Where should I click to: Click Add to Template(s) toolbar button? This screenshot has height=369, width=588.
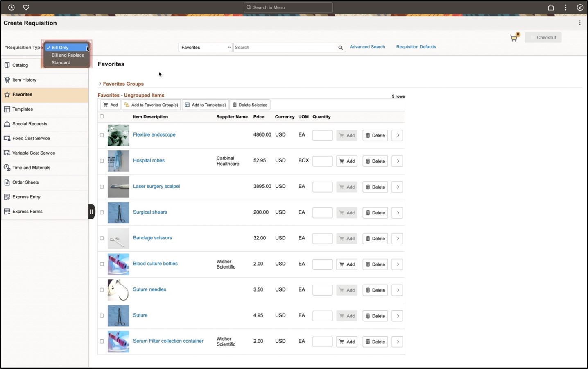click(205, 105)
